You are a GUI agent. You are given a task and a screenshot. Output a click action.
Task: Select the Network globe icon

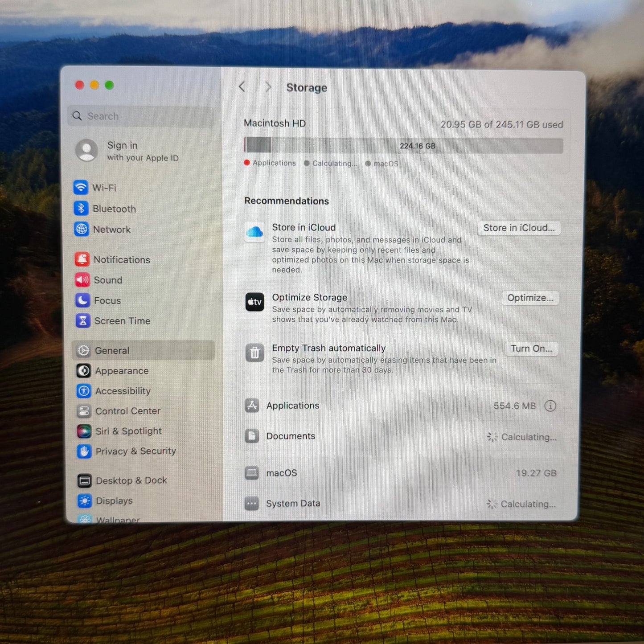point(82,230)
